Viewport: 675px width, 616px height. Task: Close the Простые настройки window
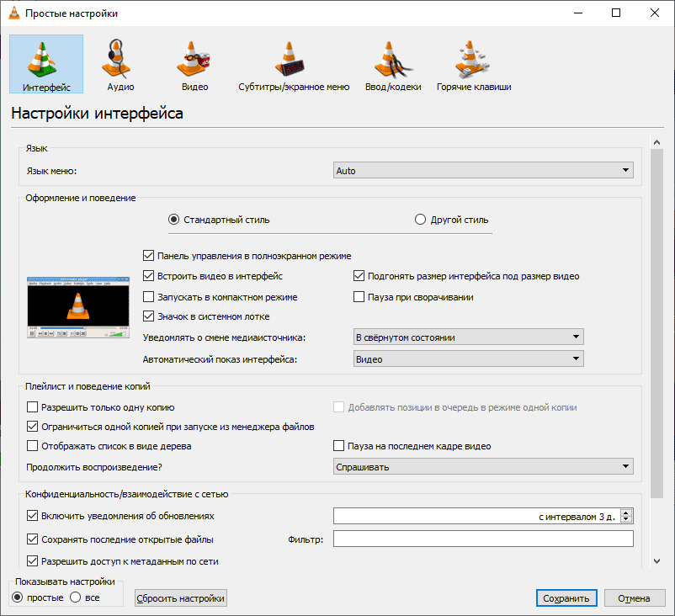pyautogui.click(x=654, y=13)
